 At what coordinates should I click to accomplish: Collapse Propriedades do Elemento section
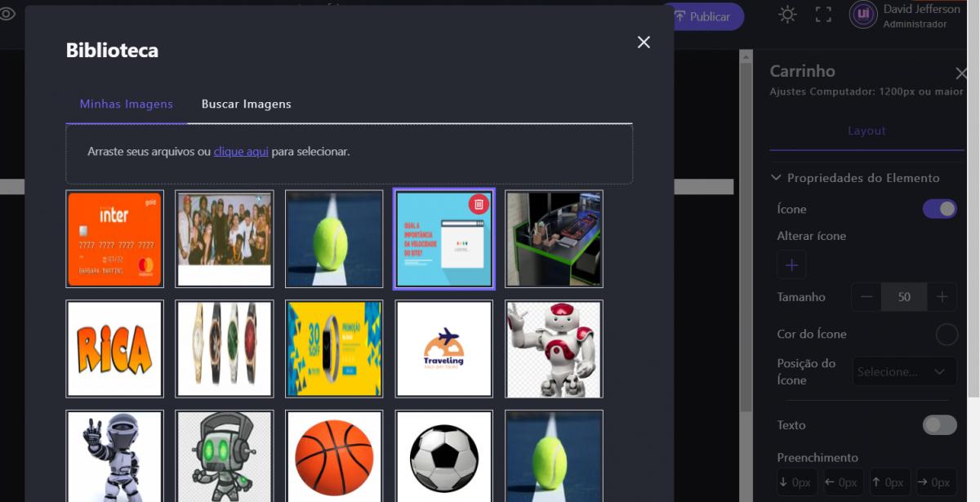777,178
